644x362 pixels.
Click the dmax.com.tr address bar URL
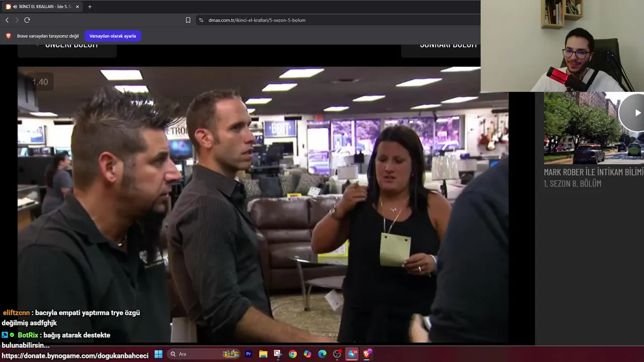[x=257, y=20]
